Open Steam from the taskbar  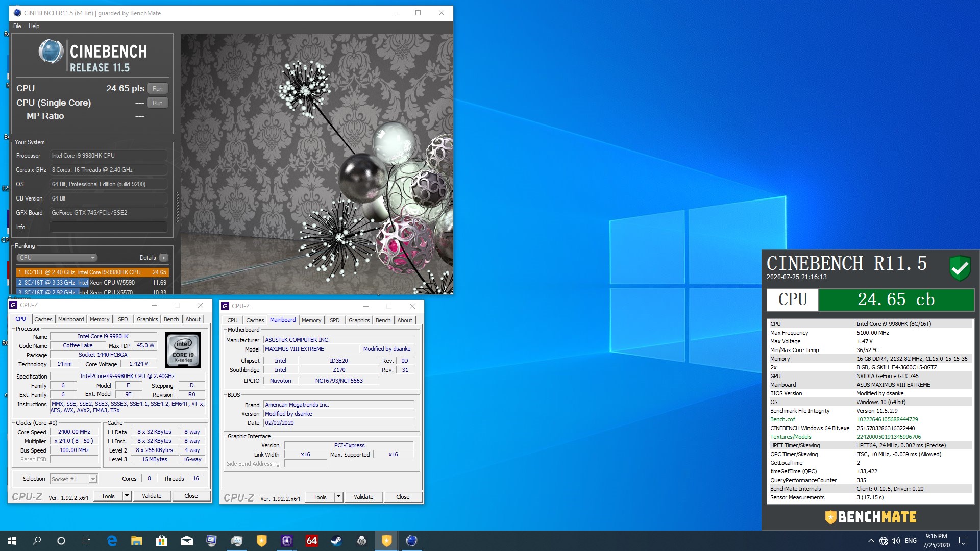coord(337,541)
